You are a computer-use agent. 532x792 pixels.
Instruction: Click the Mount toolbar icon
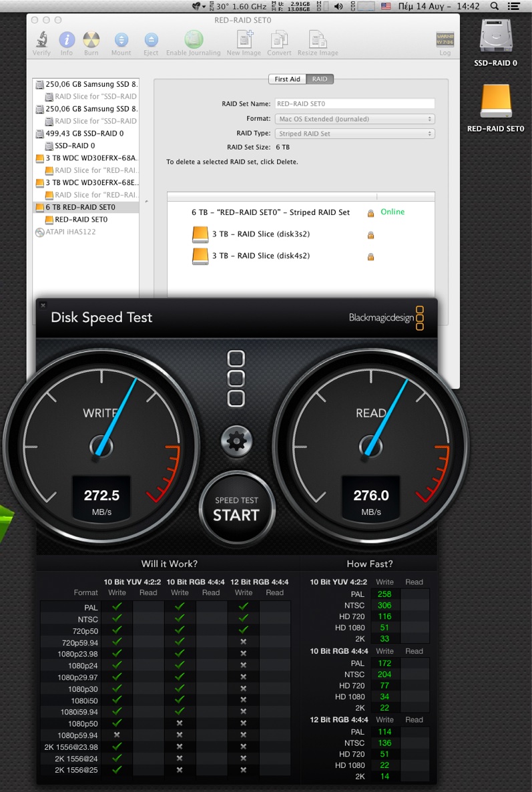(x=121, y=39)
